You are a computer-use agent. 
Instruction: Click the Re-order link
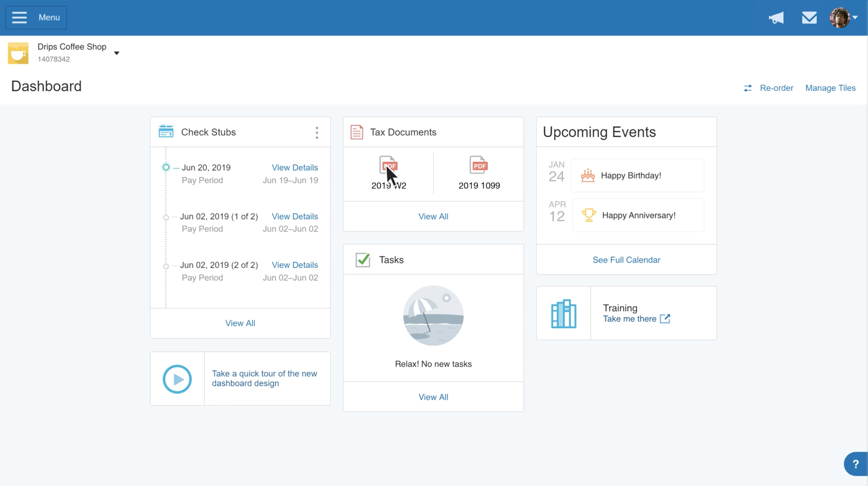pos(776,88)
